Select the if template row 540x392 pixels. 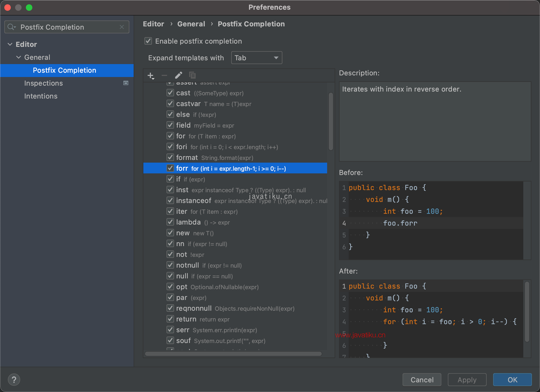[x=235, y=179]
